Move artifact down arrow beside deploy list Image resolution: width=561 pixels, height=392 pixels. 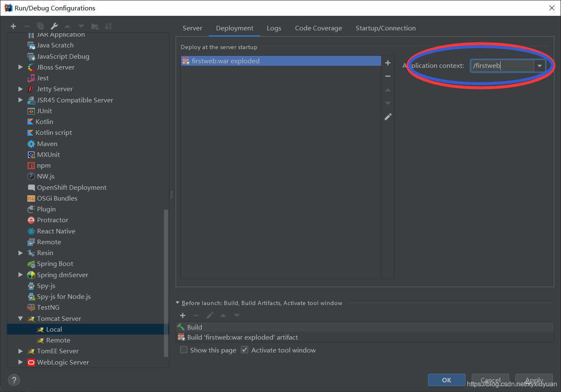click(x=388, y=103)
